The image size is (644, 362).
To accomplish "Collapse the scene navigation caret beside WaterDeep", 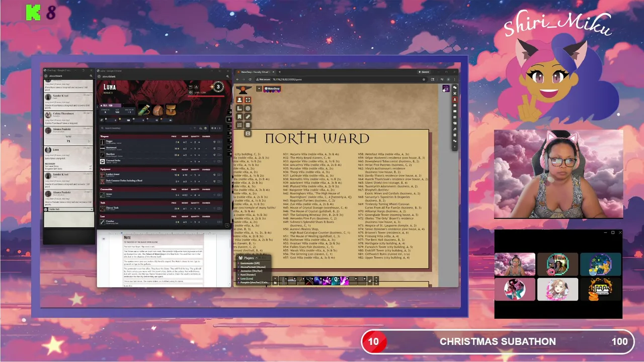I will point(259,88).
